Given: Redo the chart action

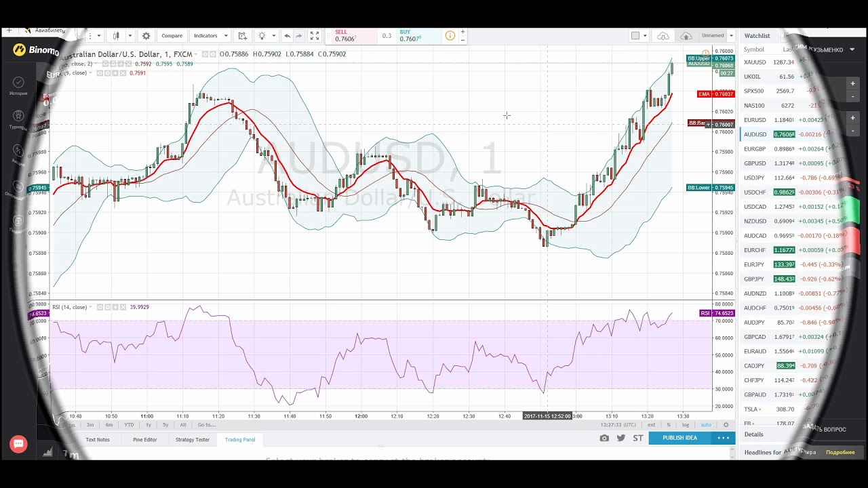Looking at the screenshot, I should (x=299, y=36).
